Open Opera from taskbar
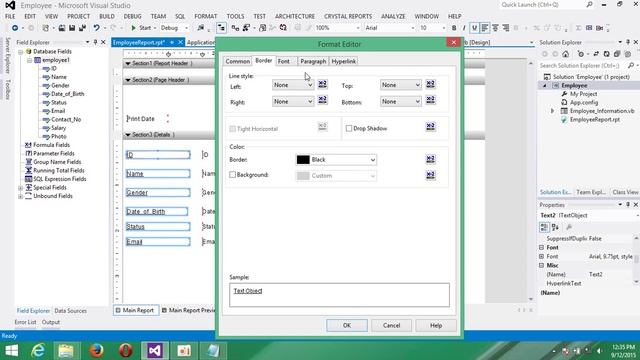The image size is (640, 360). coord(126,351)
